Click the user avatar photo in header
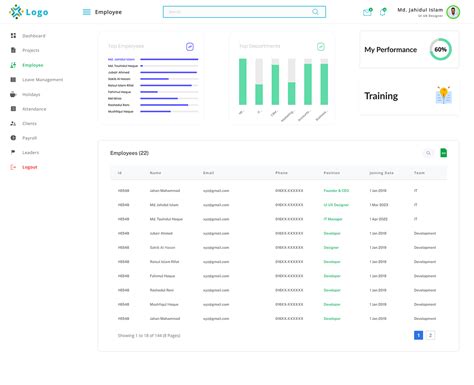Image resolution: width=474 pixels, height=385 pixels. [453, 12]
